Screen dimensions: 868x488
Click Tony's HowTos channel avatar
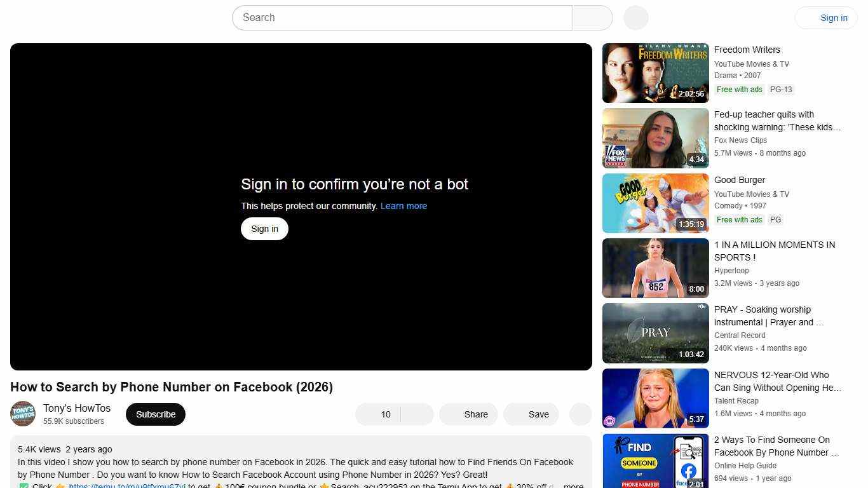click(x=23, y=414)
